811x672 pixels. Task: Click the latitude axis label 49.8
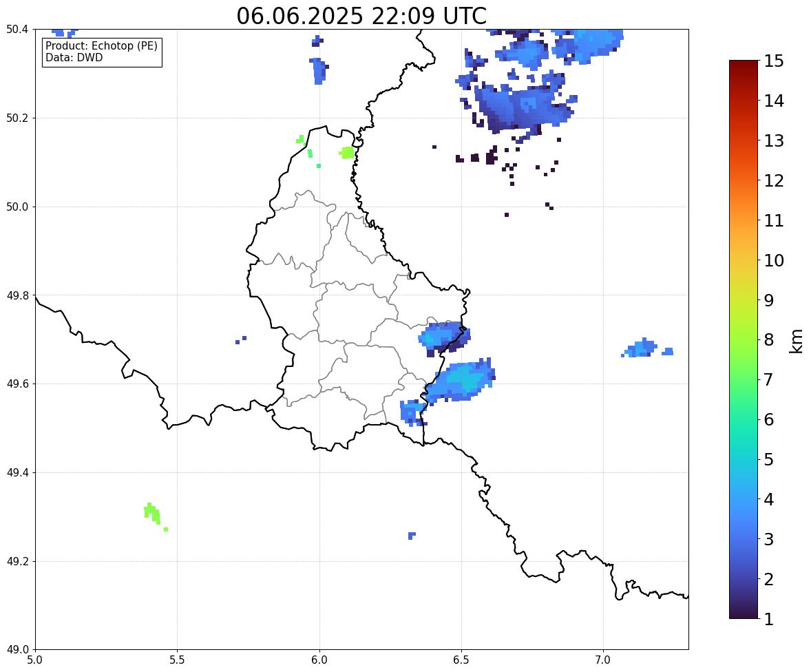pyautogui.click(x=17, y=295)
